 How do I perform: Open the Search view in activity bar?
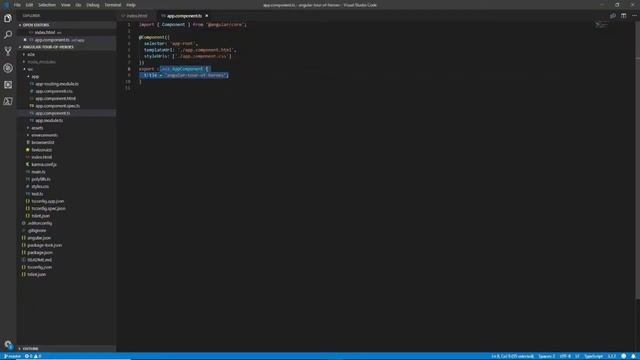[8, 35]
